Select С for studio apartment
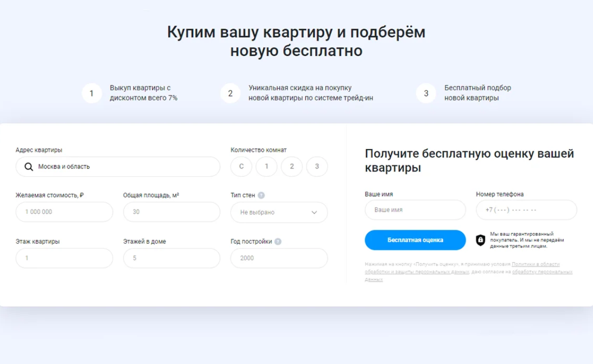 pos(241,166)
